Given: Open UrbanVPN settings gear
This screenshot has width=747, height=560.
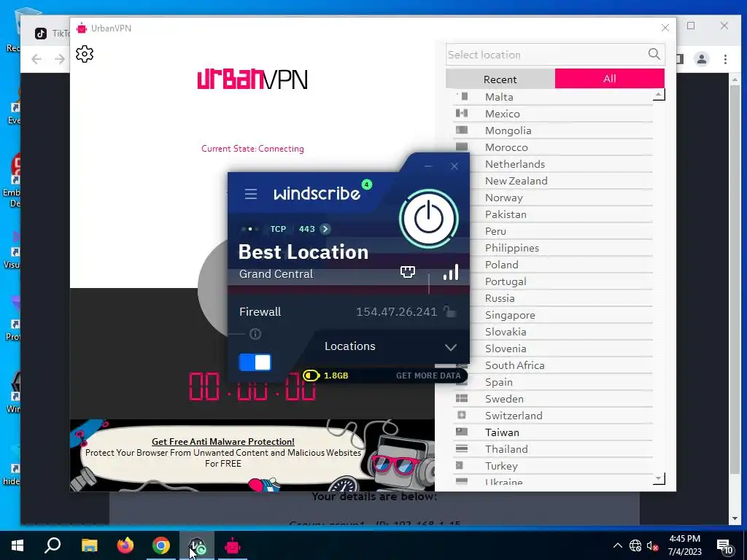Looking at the screenshot, I should pyautogui.click(x=85, y=54).
